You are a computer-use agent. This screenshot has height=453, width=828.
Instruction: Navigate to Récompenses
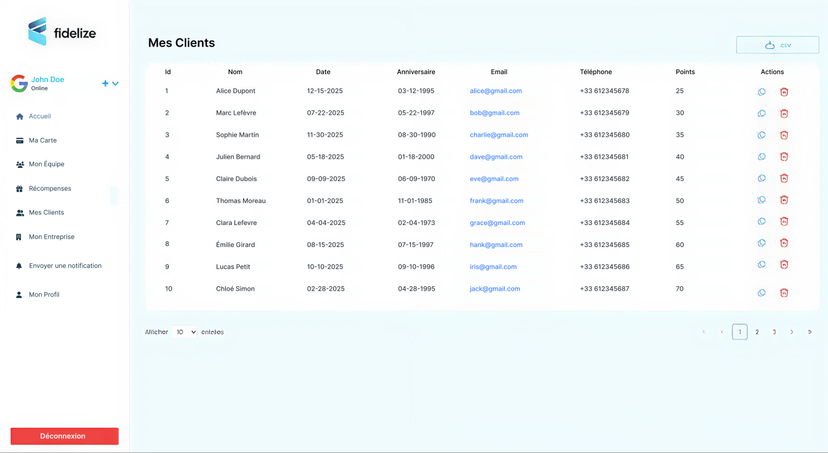click(x=43, y=188)
